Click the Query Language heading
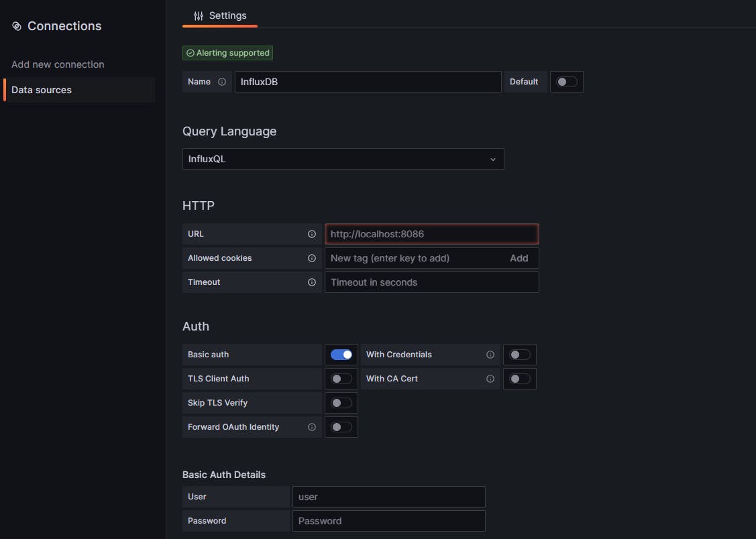The image size is (756, 539). 229,131
